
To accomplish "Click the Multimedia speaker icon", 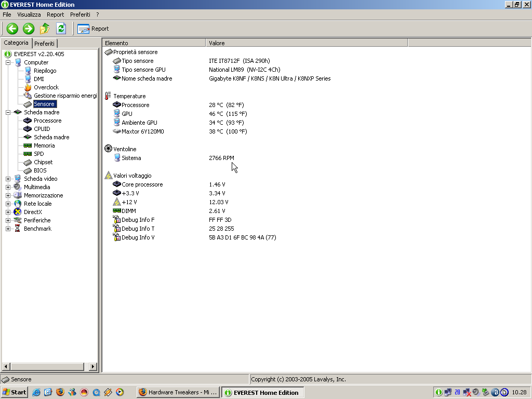I will [x=18, y=187].
